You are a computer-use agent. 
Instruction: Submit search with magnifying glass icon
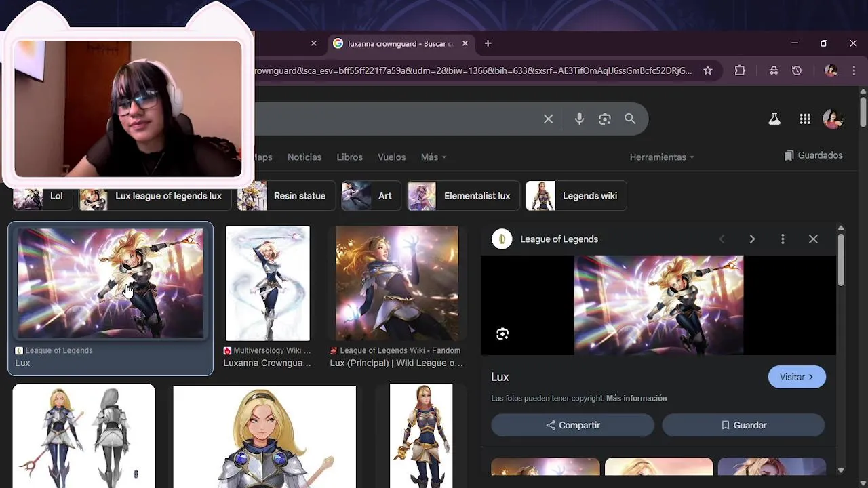pos(630,119)
